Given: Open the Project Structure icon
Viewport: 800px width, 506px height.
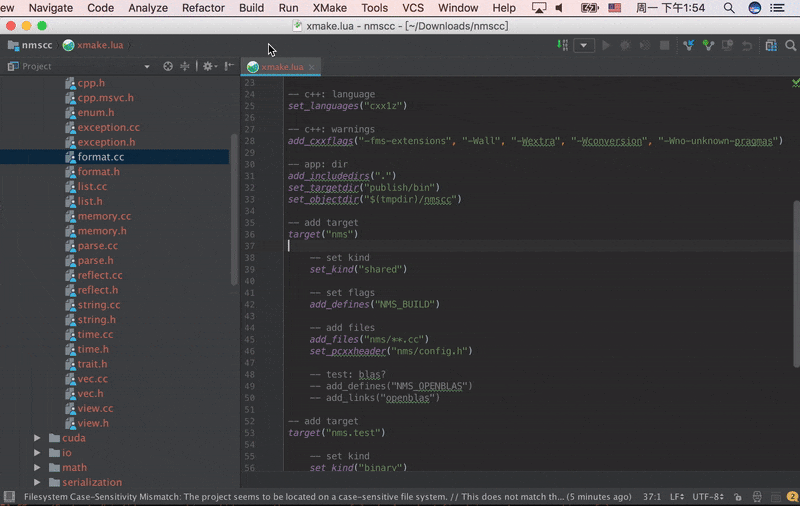Looking at the screenshot, I should coord(771,45).
